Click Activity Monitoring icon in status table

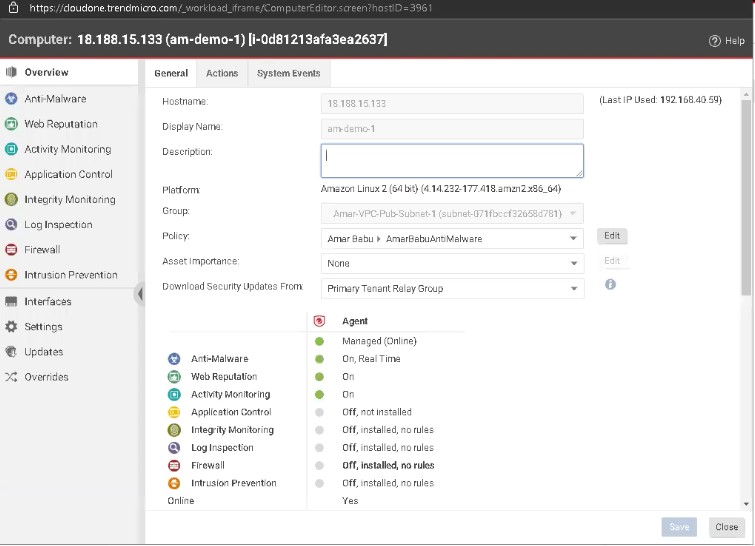click(x=174, y=394)
